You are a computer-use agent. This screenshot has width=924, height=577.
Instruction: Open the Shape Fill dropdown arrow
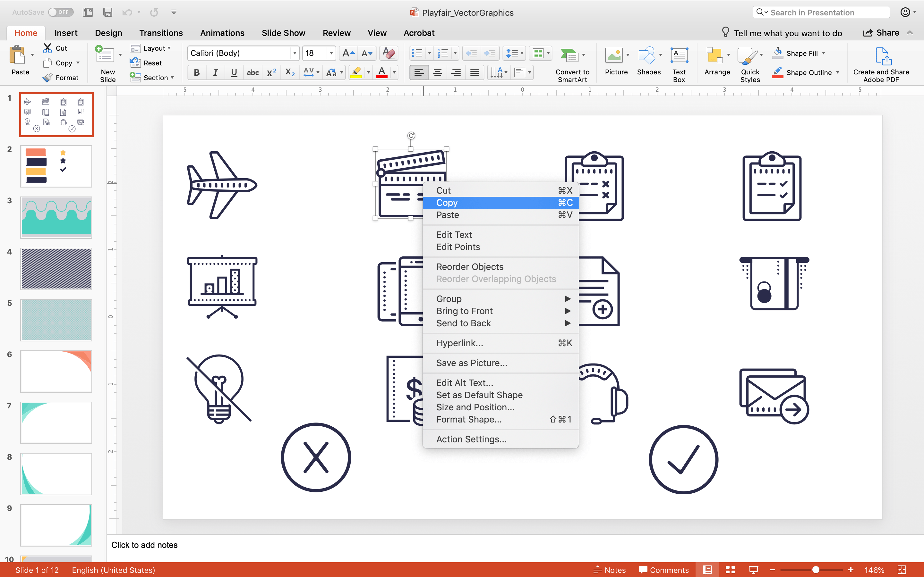click(x=824, y=53)
